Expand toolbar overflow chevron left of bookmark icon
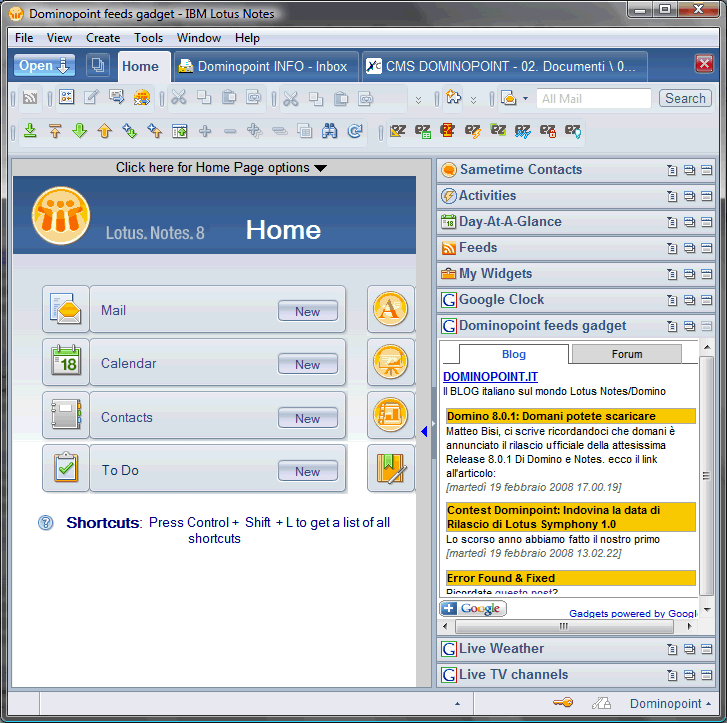 coord(418,100)
